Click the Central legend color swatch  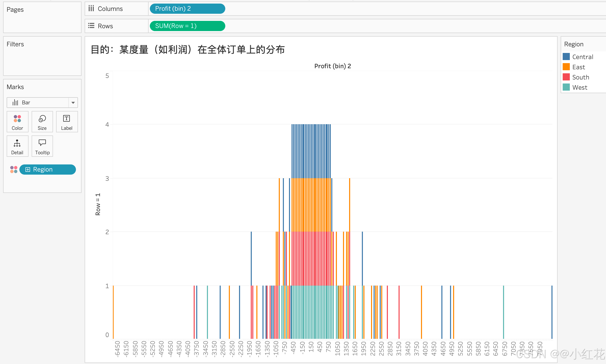566,57
